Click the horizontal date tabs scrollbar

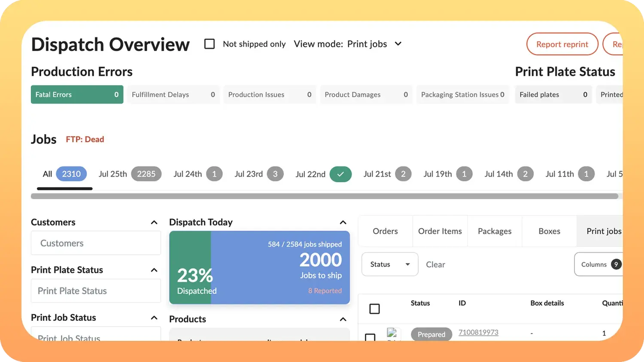tap(325, 196)
